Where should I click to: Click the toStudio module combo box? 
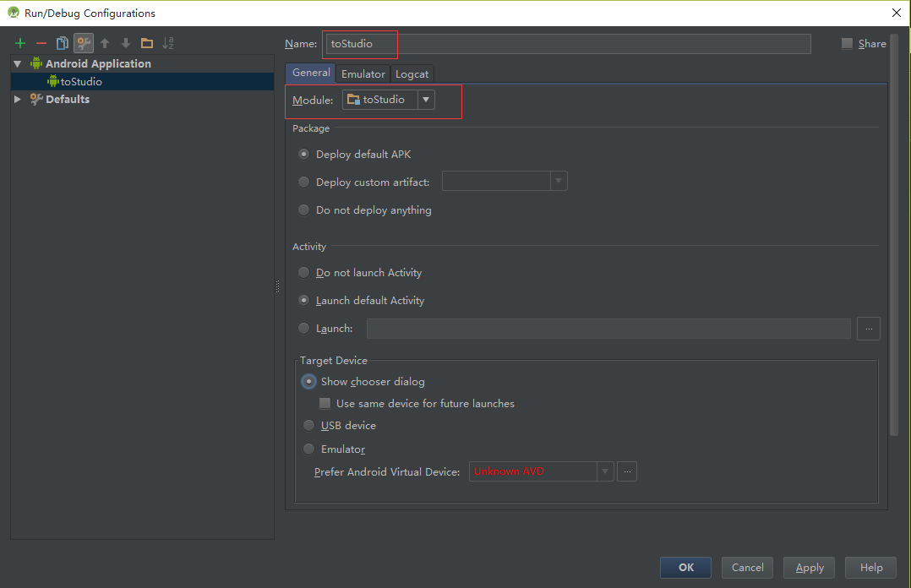click(389, 100)
